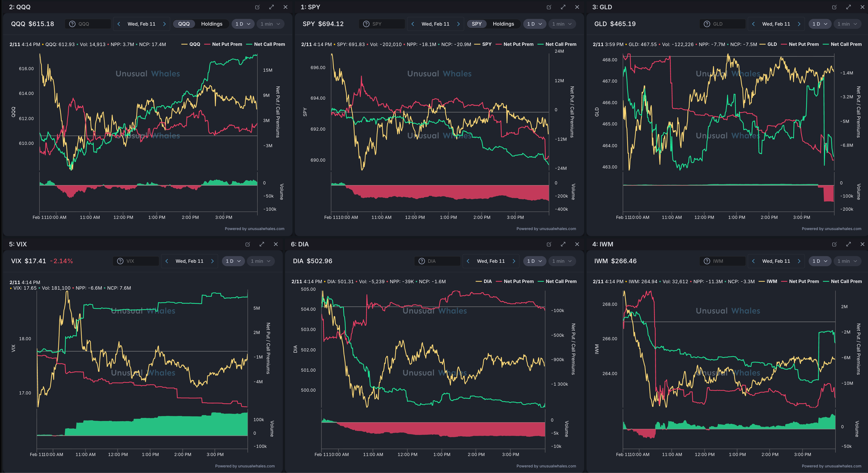Viewport: 868px width, 473px height.
Task: Click the Wed, Feb 11 date in DIA panel
Action: [x=491, y=261]
